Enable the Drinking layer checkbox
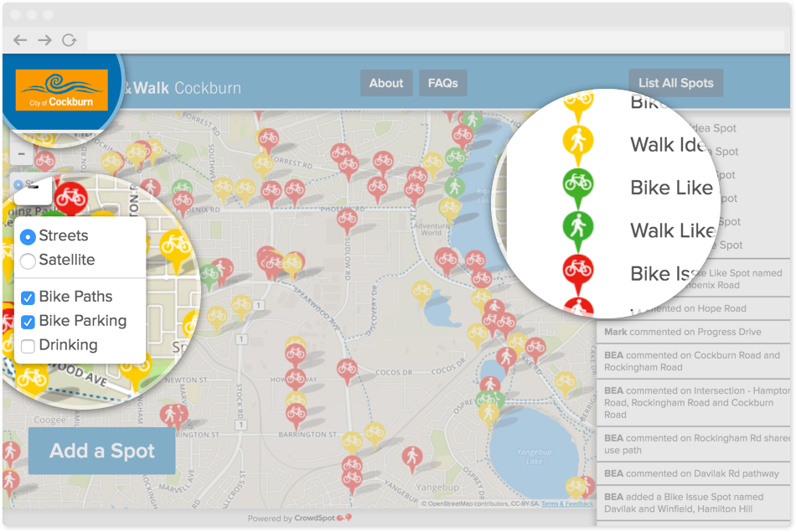The height and width of the screenshot is (532, 796). (28, 346)
